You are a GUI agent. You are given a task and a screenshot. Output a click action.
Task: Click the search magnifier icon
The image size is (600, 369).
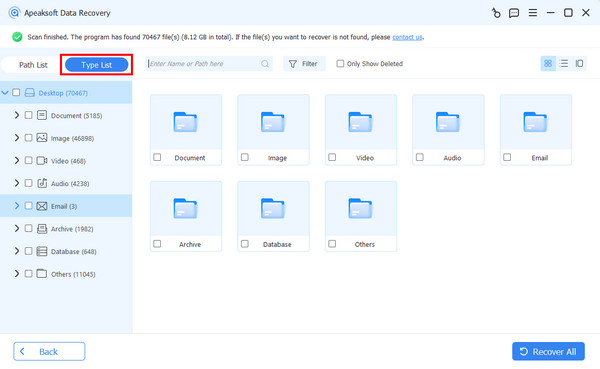pos(265,64)
